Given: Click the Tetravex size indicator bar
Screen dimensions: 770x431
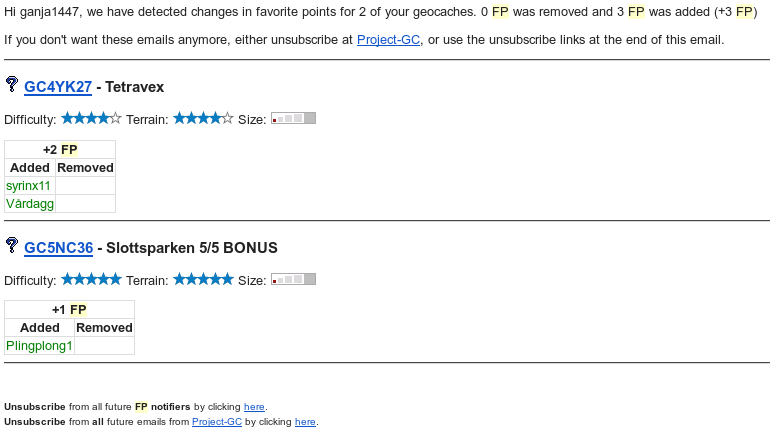Looking at the screenshot, I should (x=293, y=118).
